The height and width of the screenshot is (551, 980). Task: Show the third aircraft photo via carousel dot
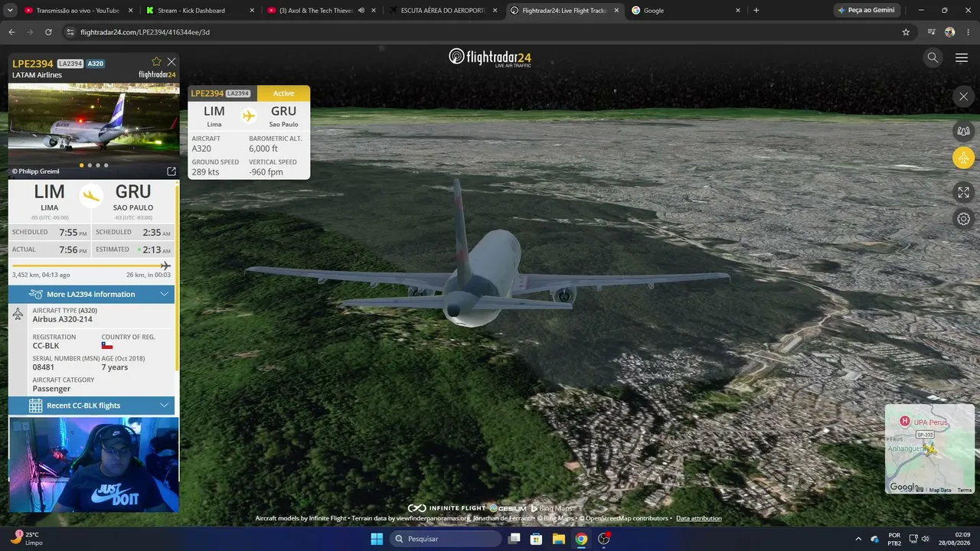[98, 165]
